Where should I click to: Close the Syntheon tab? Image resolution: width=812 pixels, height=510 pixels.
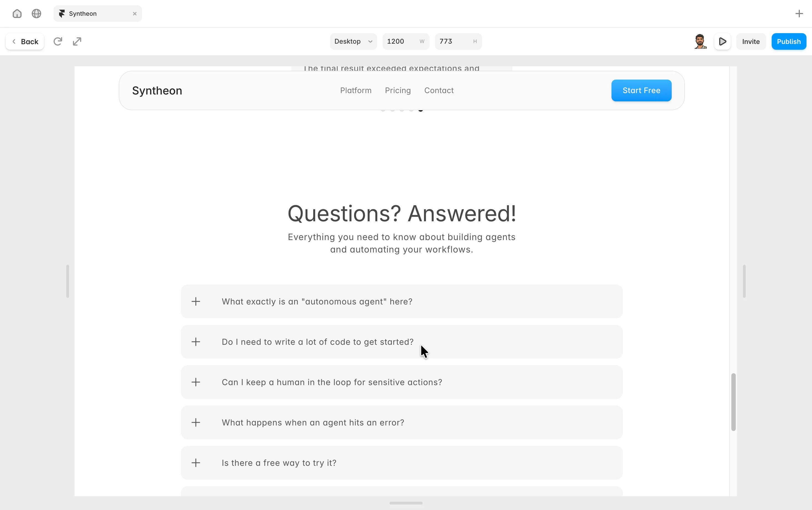[135, 14]
